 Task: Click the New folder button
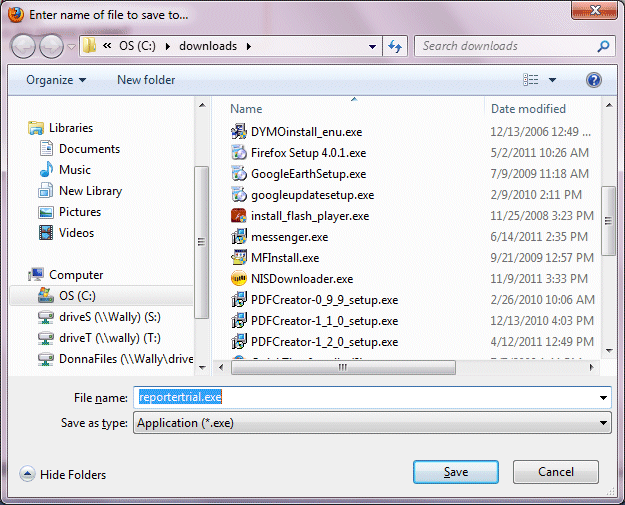[146, 80]
